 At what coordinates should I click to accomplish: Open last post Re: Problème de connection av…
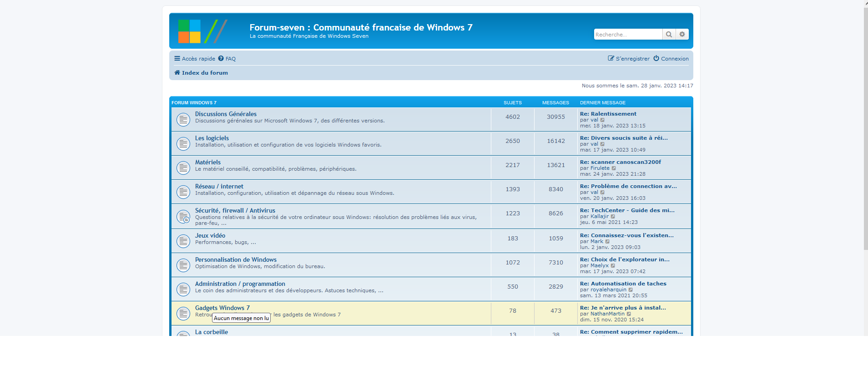coord(628,186)
